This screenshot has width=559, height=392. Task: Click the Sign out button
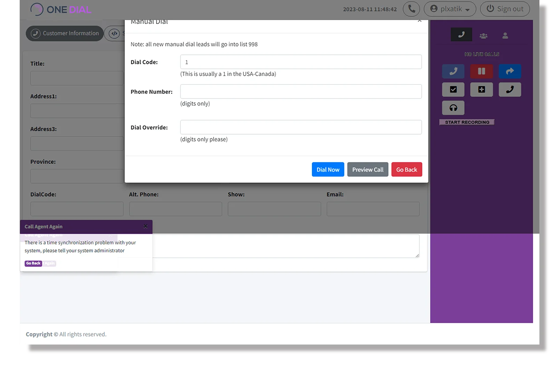click(505, 9)
